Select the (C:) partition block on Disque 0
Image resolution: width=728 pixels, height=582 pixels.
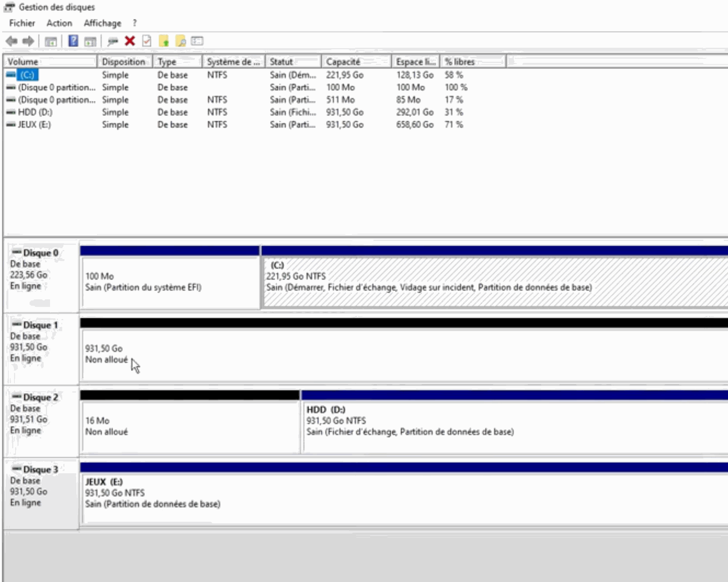click(x=455, y=280)
